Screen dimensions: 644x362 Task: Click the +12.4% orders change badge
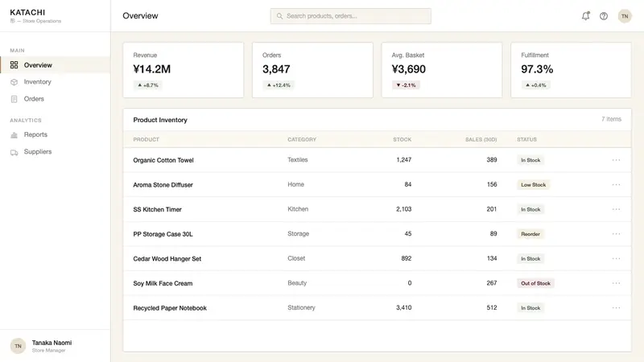coord(279,85)
